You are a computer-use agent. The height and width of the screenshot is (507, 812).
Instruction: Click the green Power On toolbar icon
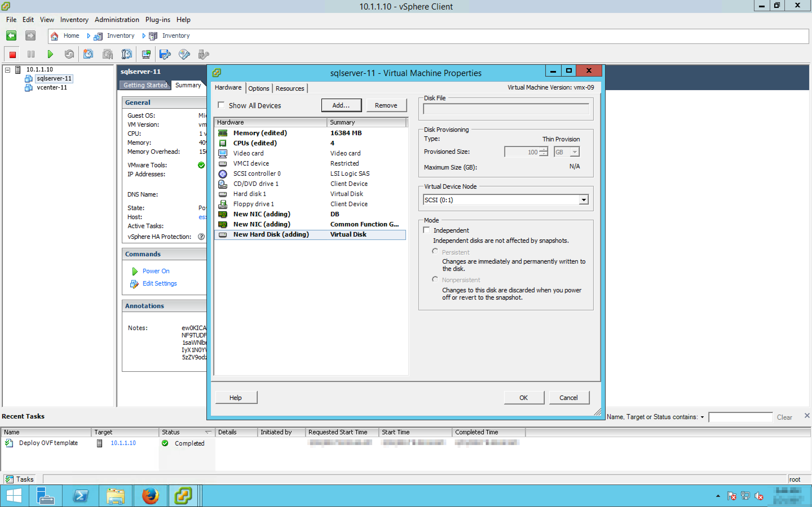point(50,54)
